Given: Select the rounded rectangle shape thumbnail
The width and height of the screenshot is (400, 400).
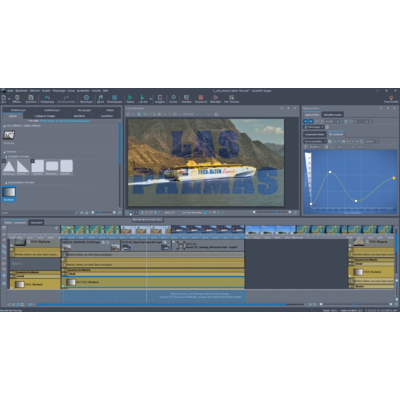Looking at the screenshot, I should coord(52,166).
